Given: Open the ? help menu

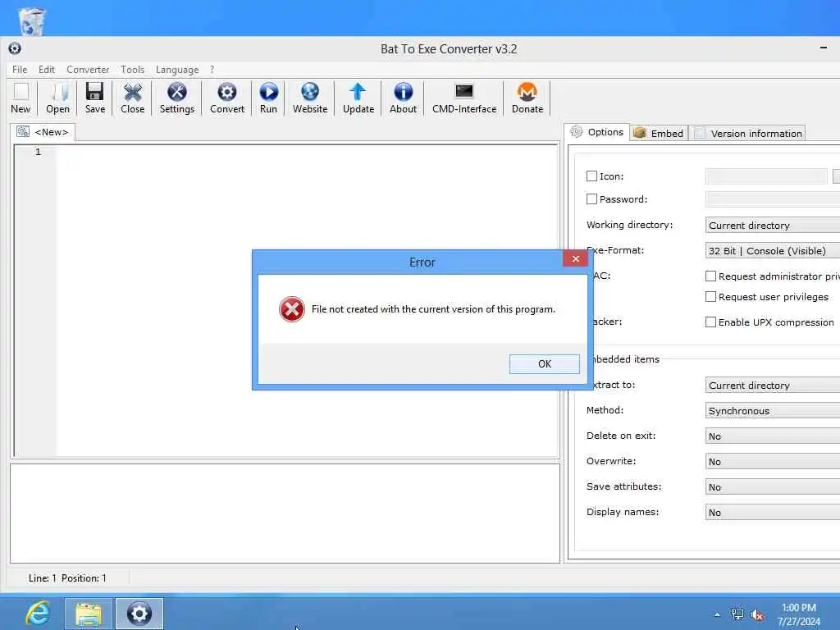Looking at the screenshot, I should (x=212, y=70).
